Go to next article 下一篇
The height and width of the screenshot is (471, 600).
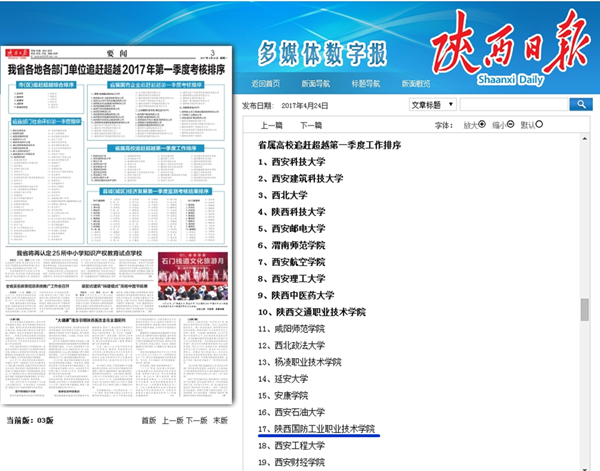311,126
